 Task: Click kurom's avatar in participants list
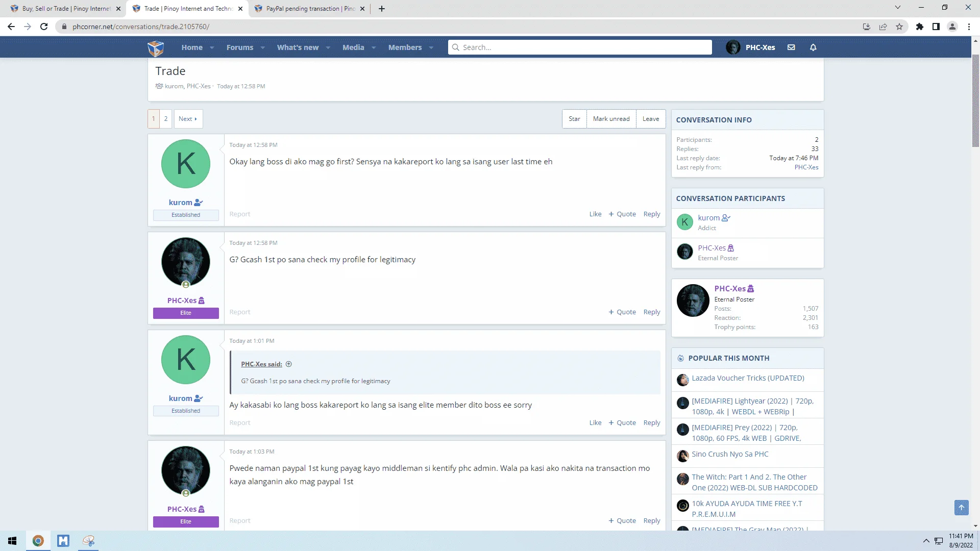coord(685,222)
